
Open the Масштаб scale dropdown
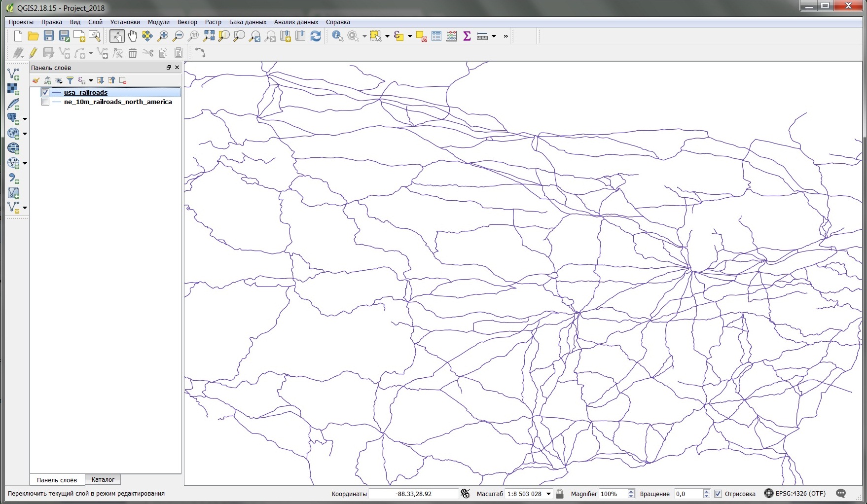548,494
